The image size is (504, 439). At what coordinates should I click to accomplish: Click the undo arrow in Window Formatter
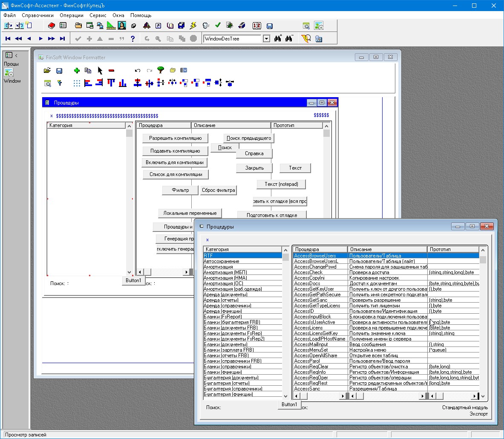(x=137, y=70)
